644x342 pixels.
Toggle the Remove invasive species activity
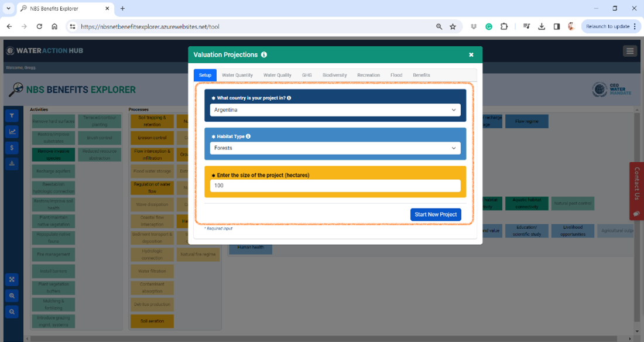[x=53, y=155]
